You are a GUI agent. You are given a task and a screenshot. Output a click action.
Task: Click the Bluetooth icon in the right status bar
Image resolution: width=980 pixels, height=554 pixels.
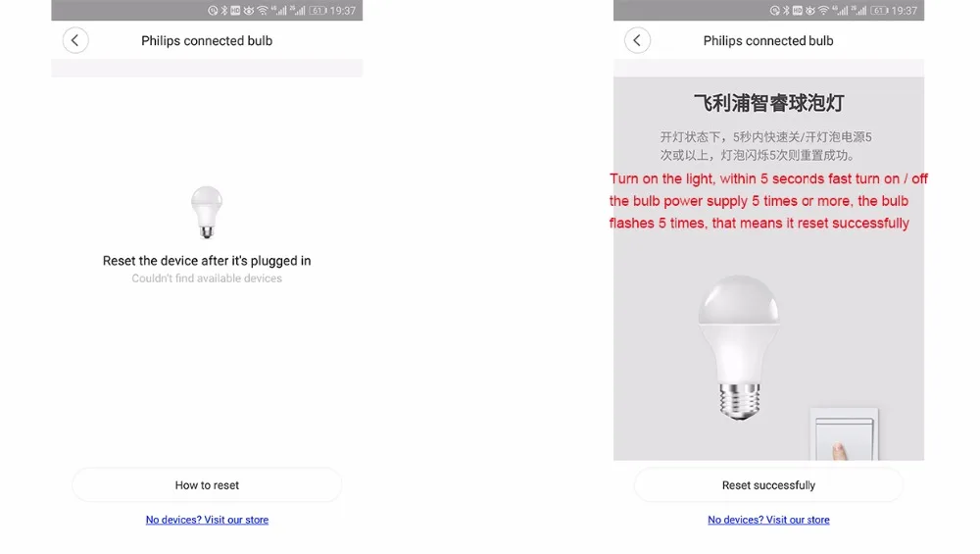point(786,11)
